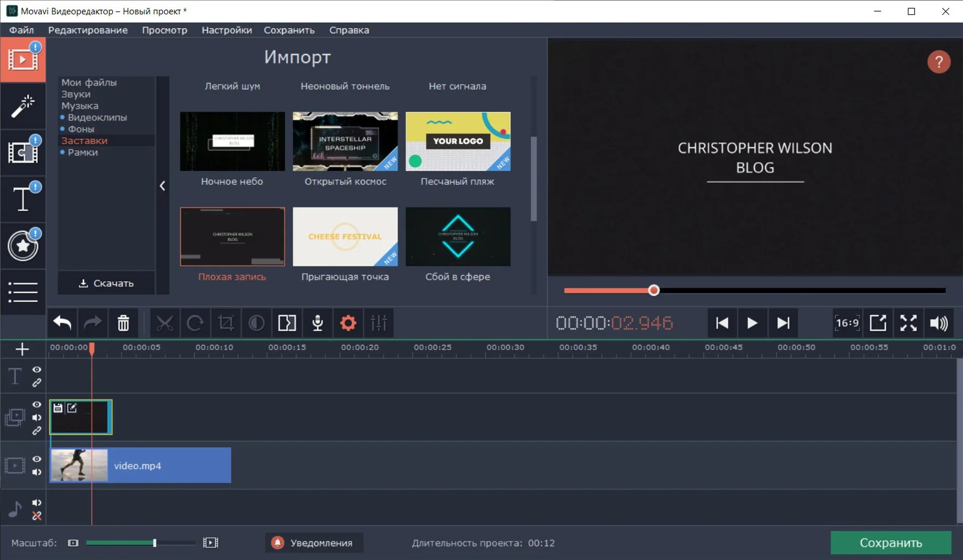Skip to the previous frame
The width and height of the screenshot is (963, 560).
click(x=722, y=323)
